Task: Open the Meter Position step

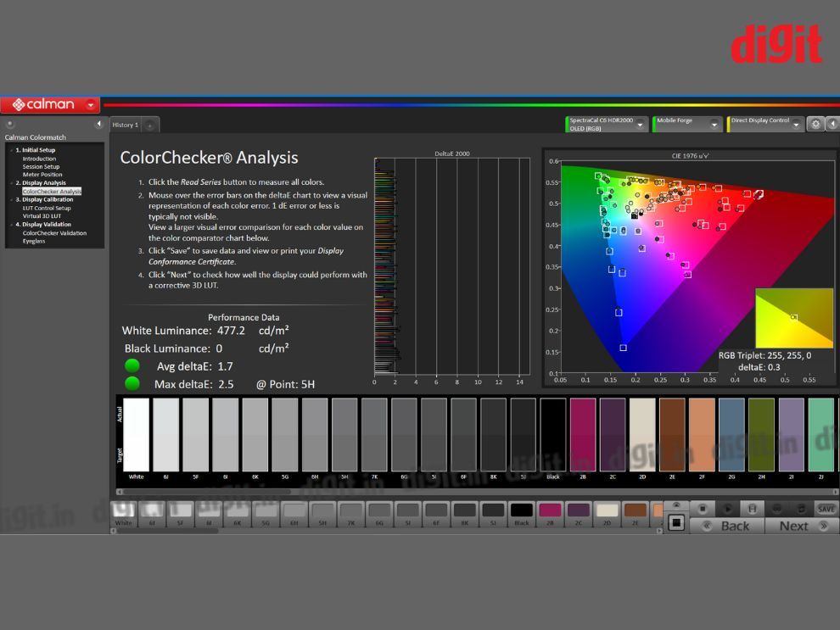Action: click(42, 175)
